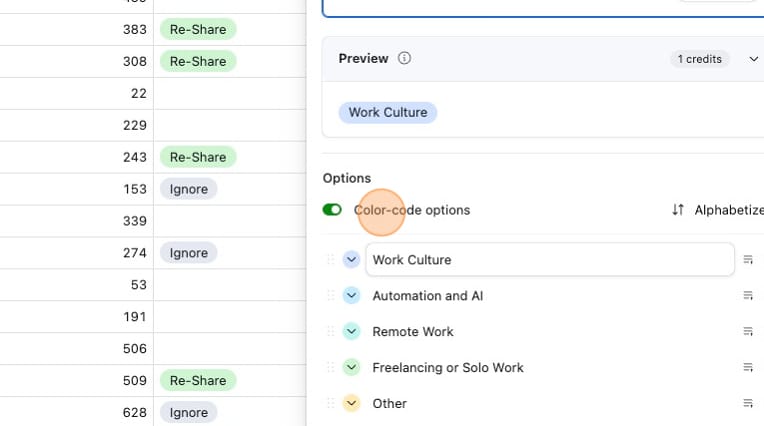The height and width of the screenshot is (426, 764).
Task: Click the info icon next to Preview
Action: point(404,59)
